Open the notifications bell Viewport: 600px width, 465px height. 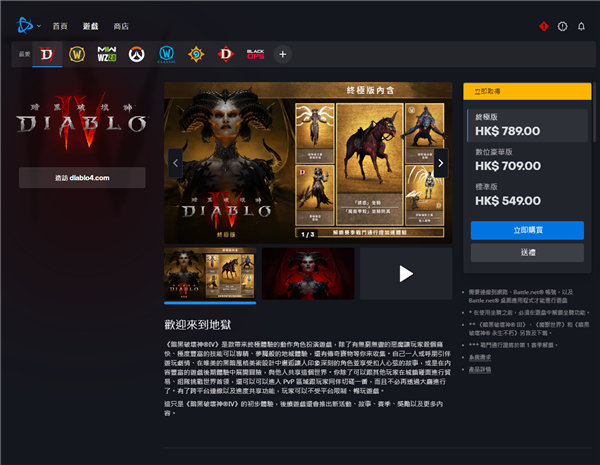pyautogui.click(x=582, y=26)
